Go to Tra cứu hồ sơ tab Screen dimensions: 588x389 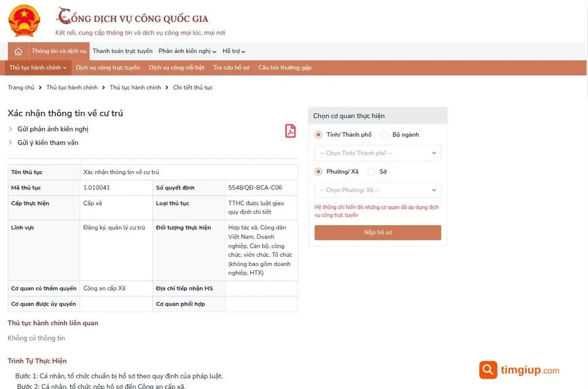click(x=231, y=67)
